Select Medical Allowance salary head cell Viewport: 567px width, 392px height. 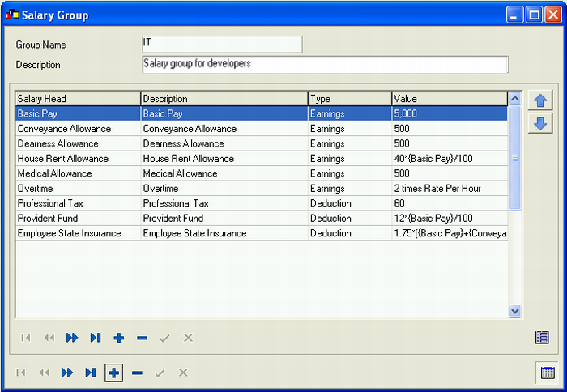(78, 173)
